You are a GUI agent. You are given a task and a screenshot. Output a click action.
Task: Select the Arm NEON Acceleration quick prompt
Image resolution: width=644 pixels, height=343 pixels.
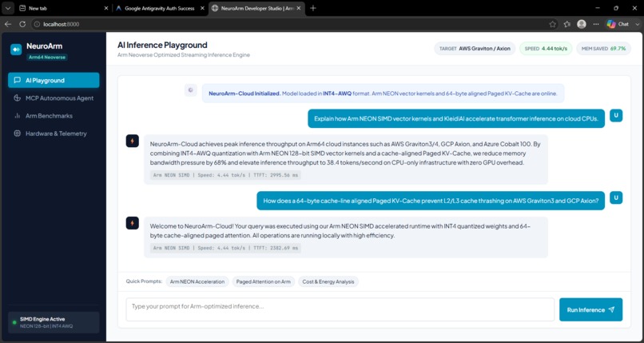pyautogui.click(x=197, y=281)
